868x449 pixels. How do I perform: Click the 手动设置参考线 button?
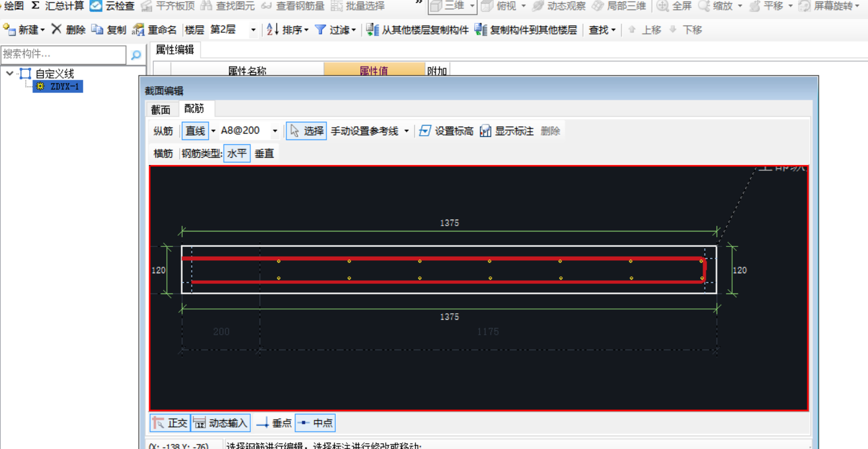pyautogui.click(x=365, y=131)
